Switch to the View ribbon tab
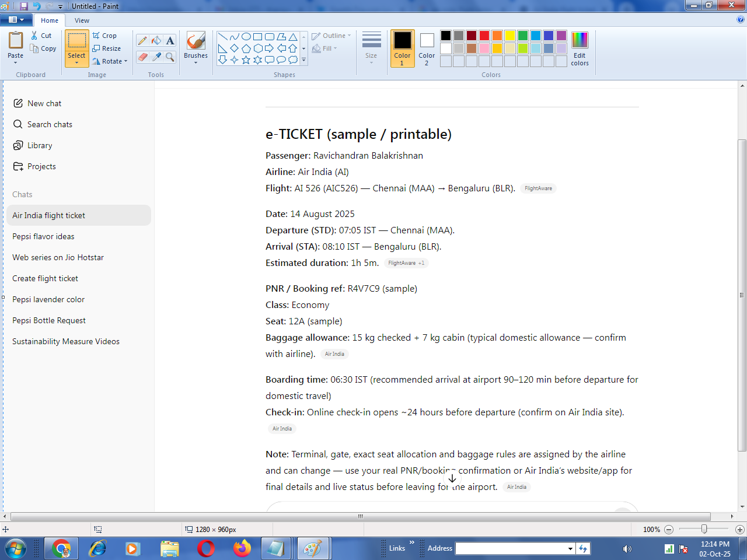 [82, 20]
